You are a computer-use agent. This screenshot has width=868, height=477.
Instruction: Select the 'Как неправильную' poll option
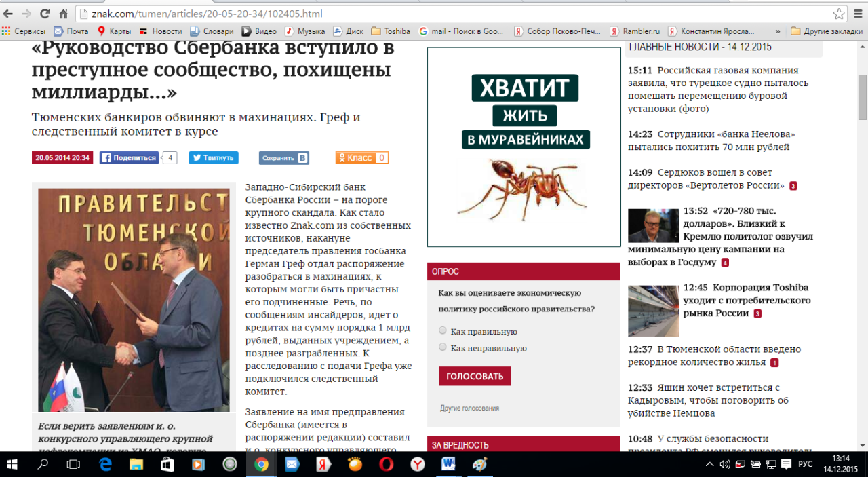click(x=443, y=347)
